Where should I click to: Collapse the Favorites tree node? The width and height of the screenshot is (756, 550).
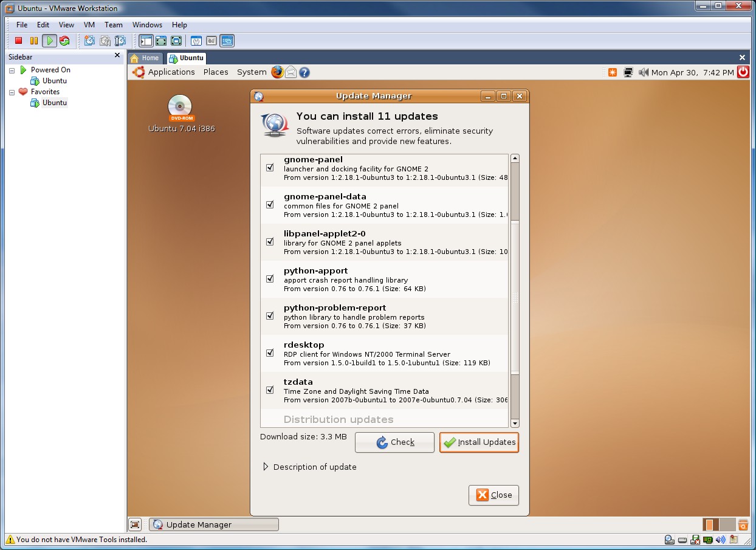12,92
